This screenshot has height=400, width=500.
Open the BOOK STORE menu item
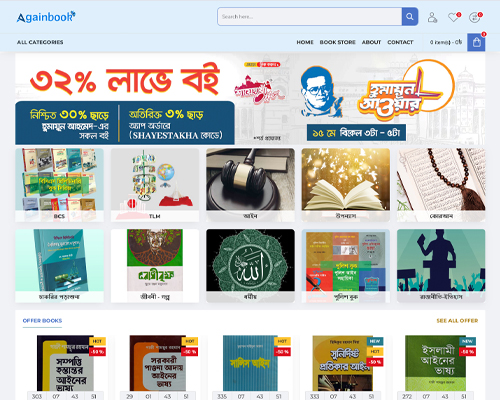[338, 42]
